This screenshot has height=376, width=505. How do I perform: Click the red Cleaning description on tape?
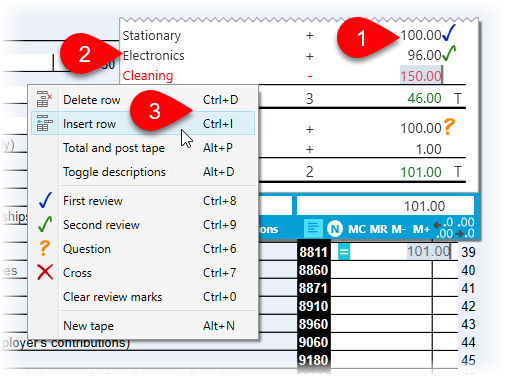[148, 76]
